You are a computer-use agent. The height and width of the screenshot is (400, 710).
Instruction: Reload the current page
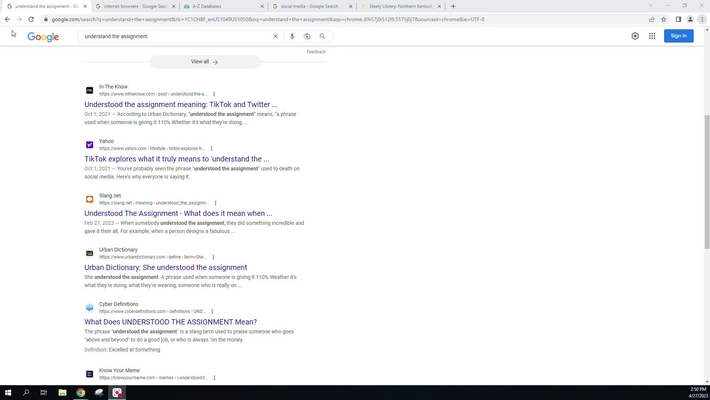point(30,19)
